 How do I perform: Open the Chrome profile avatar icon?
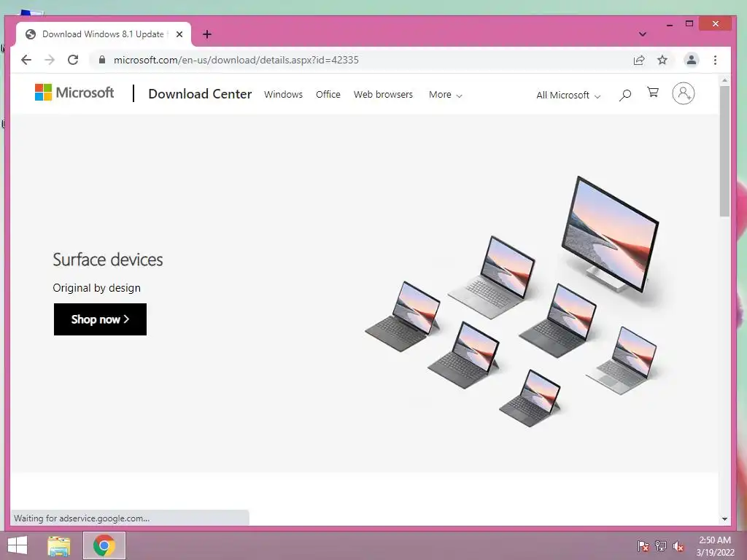click(x=691, y=60)
